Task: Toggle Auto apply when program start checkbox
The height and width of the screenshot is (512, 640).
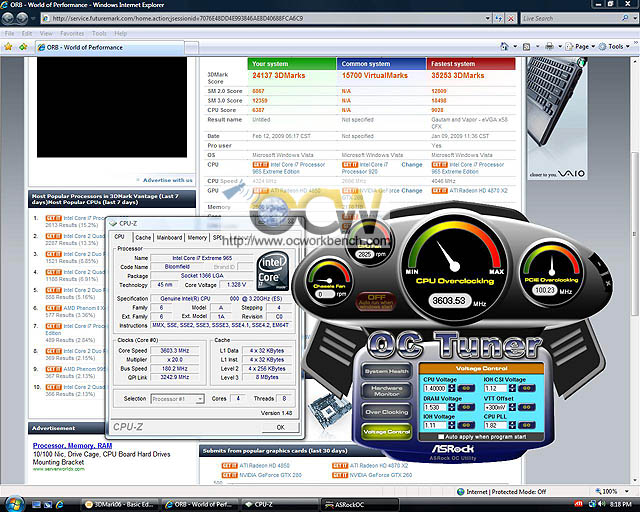Action: click(x=441, y=437)
